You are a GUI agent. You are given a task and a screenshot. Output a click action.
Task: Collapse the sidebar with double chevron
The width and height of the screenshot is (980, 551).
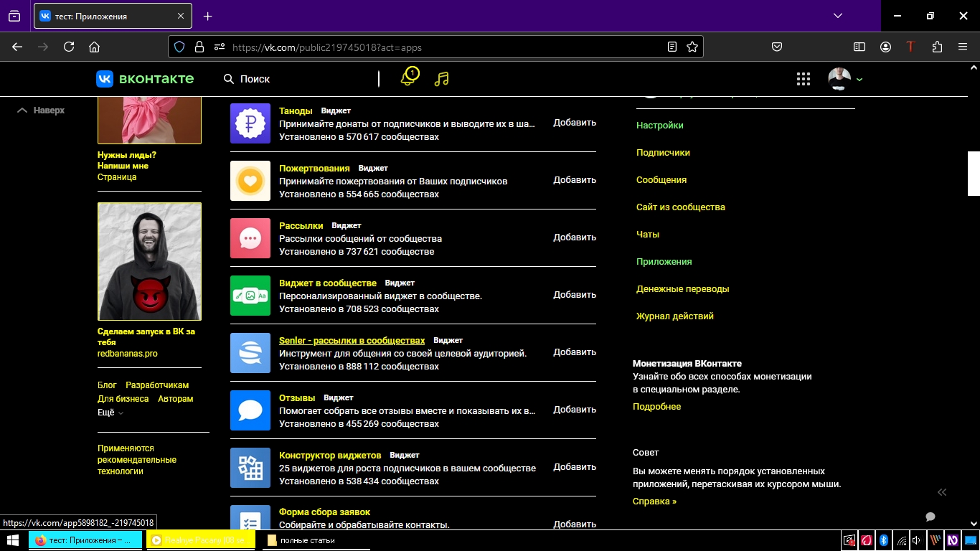pos(942,491)
